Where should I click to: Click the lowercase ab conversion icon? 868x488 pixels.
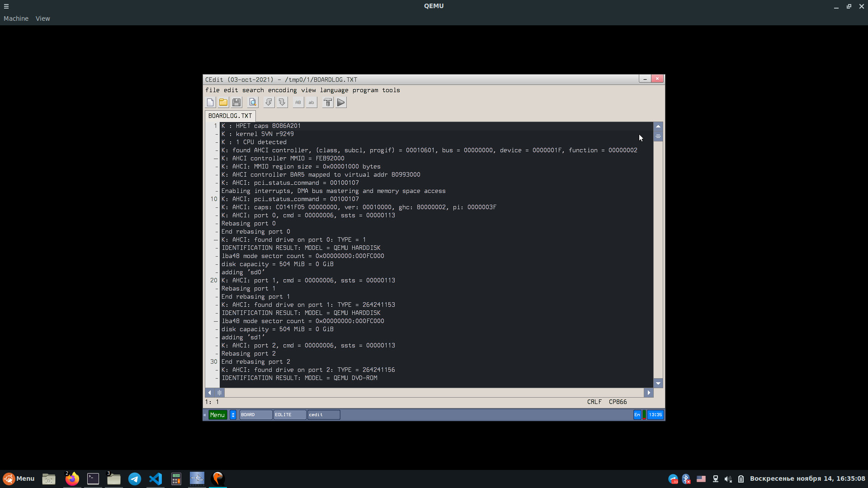311,103
